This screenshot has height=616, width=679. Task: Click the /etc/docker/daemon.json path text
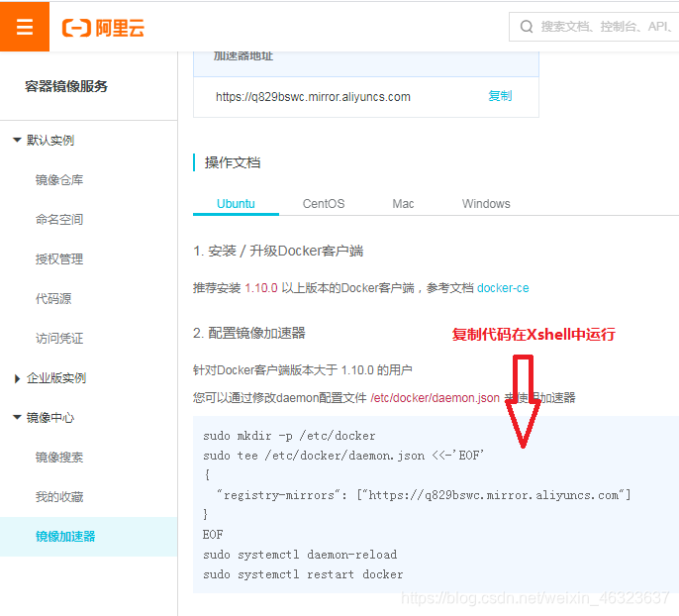[x=435, y=398]
